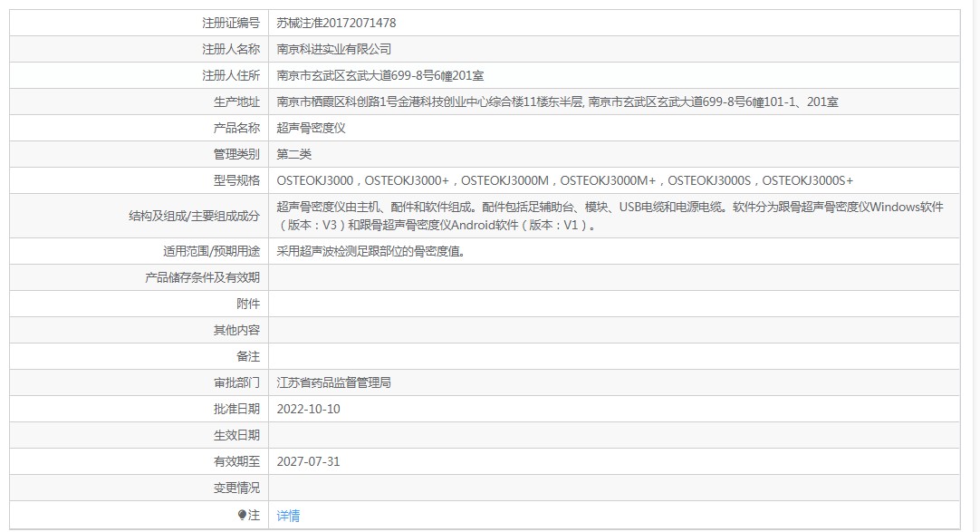The height and width of the screenshot is (532, 980).
Task: Click the 适用范围/预期用途 label
Action: (x=211, y=251)
